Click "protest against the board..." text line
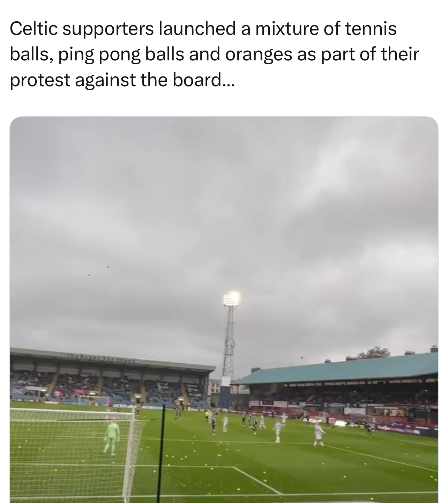This screenshot has width=448, height=503. [x=122, y=81]
